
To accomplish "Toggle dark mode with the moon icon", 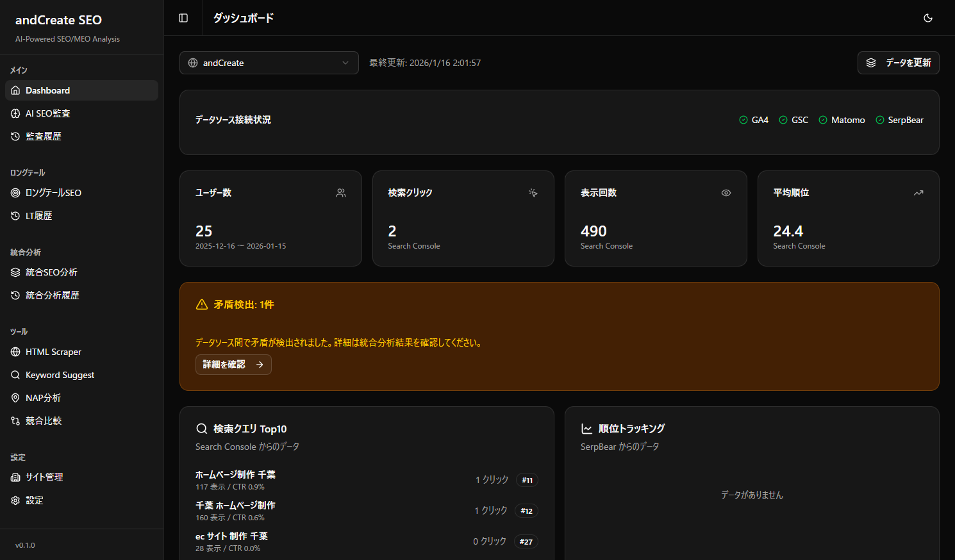I will pos(927,18).
